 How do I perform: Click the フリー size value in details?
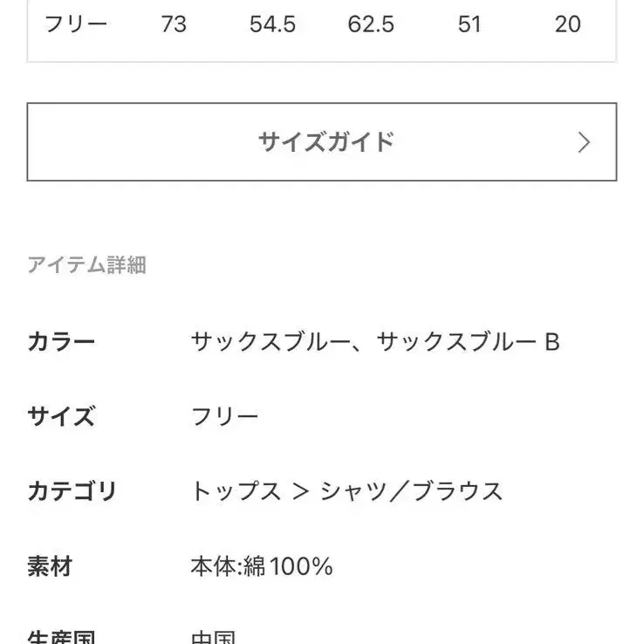tap(225, 416)
